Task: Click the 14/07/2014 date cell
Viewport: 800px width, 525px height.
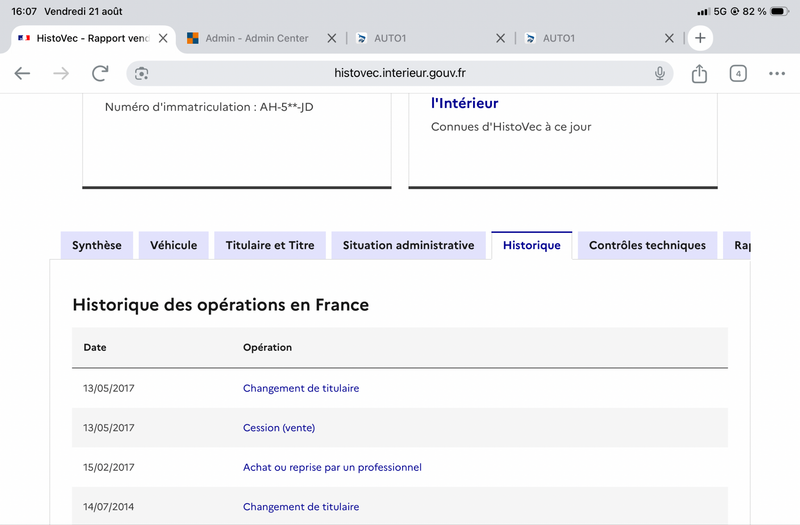Action: pyautogui.click(x=109, y=507)
